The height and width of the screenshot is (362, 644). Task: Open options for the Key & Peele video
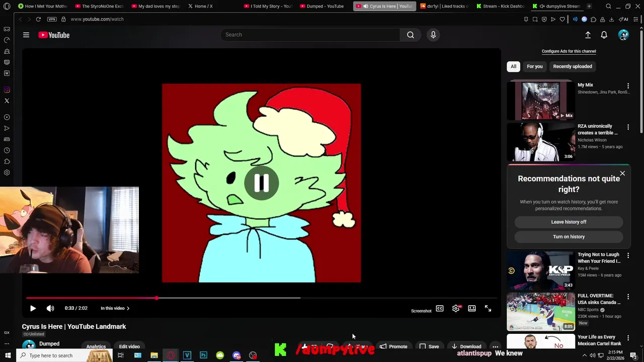[628, 255]
